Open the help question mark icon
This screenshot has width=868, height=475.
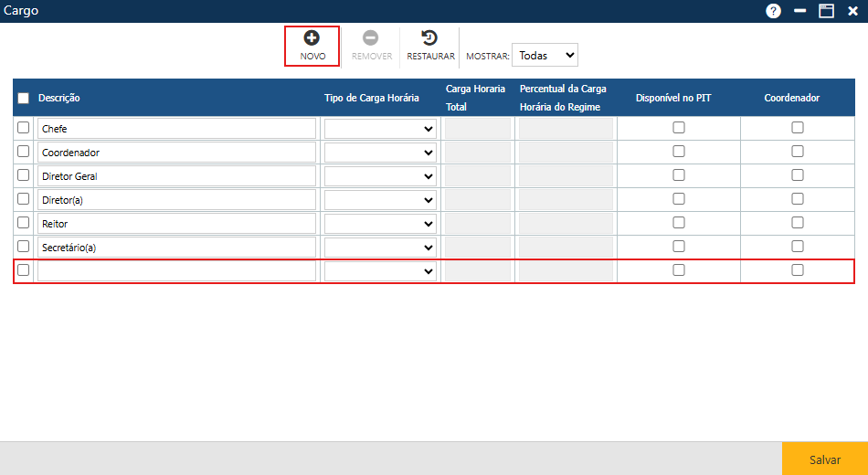coord(773,11)
